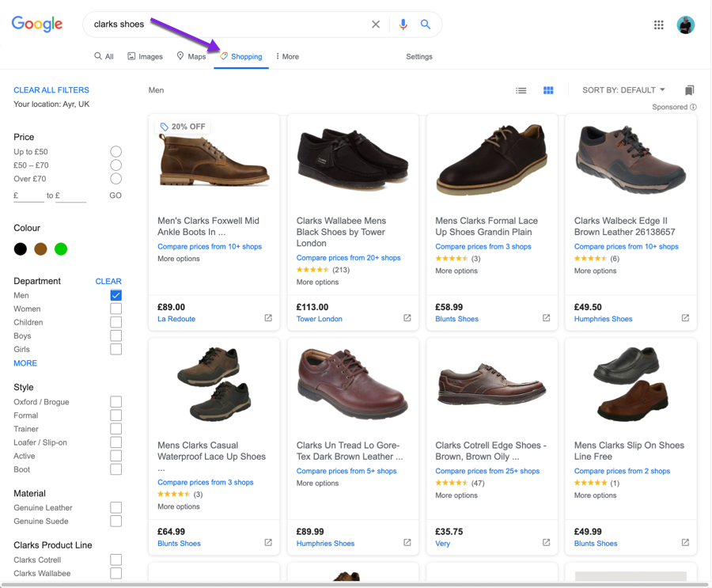Open the Google apps grid
The image size is (712, 588).
click(x=658, y=25)
